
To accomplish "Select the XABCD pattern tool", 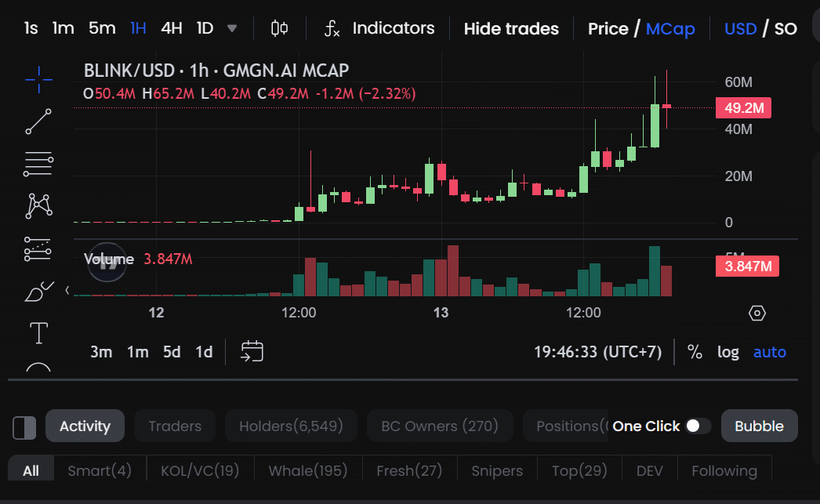I will point(38,205).
